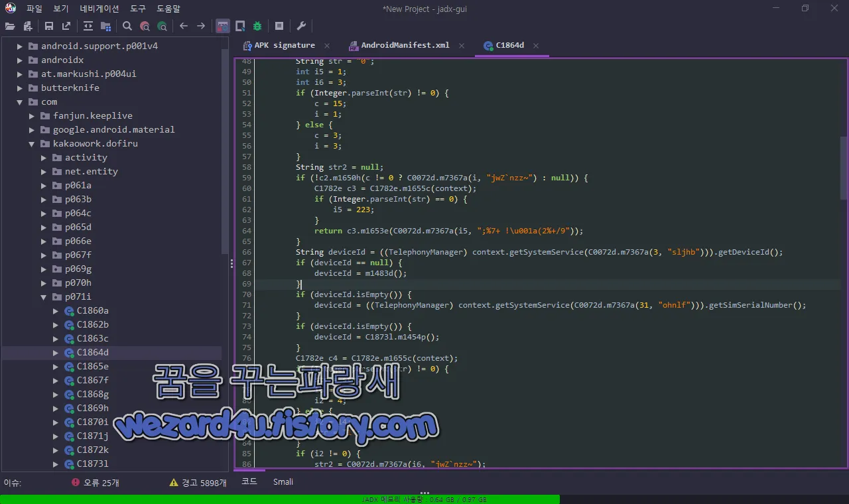Open file using the folder toolbar icon
Viewport: 849px width, 504px height.
(10, 27)
